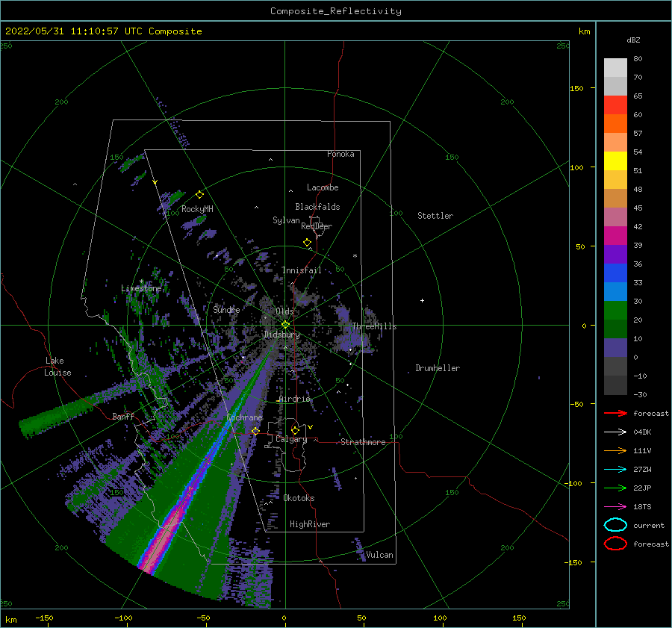Click the yellow diamond marker above RockyMH
This screenshot has width=672, height=628.
point(199,195)
